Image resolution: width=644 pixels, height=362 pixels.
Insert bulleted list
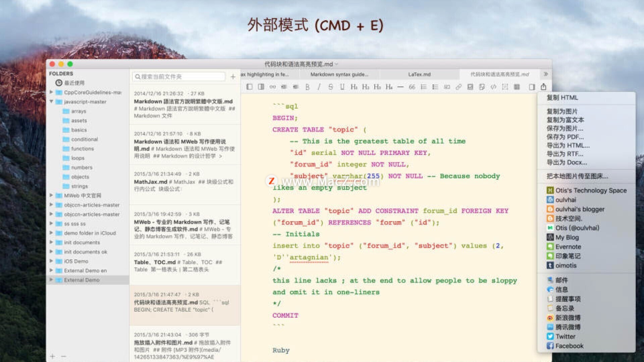[x=435, y=87]
